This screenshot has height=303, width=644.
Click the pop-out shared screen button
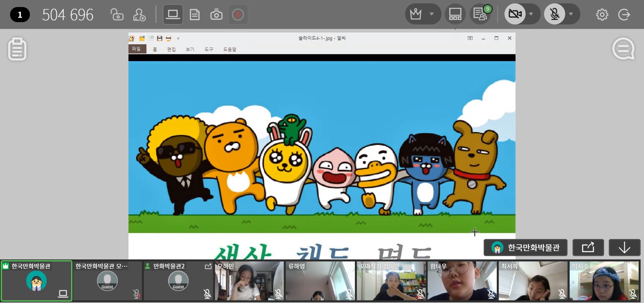[x=588, y=247]
